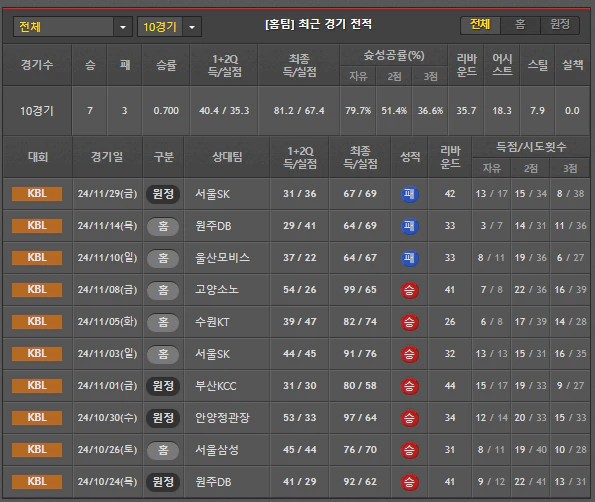The width and height of the screenshot is (595, 502).
Task: Click the red 승 result icon for 24/10/24
Action: click(409, 482)
